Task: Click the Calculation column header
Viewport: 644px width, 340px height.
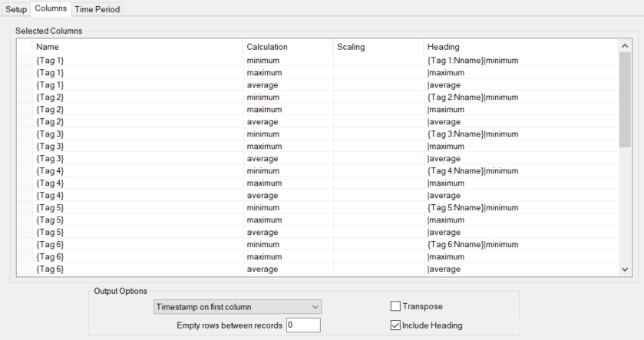Action: click(x=288, y=47)
